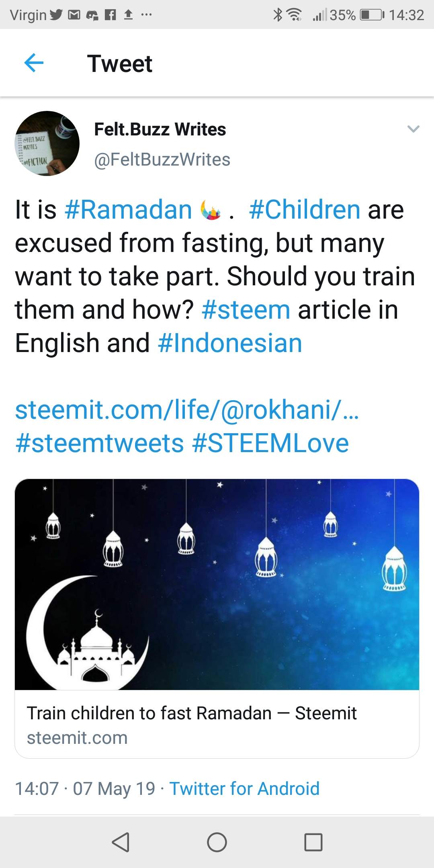The image size is (434, 868).
Task: Open the #Ramadan hashtag
Action: pos(128,210)
